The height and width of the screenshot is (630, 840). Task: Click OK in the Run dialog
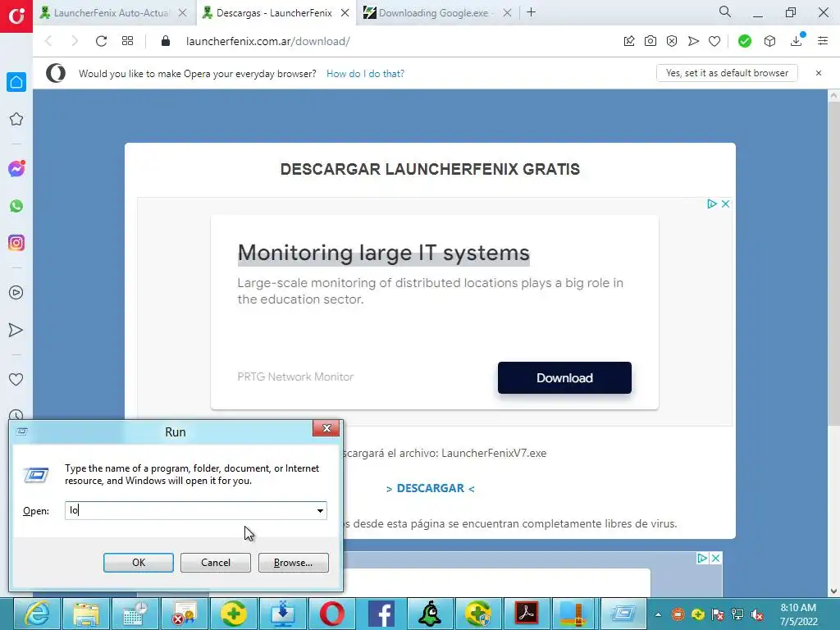click(x=138, y=563)
